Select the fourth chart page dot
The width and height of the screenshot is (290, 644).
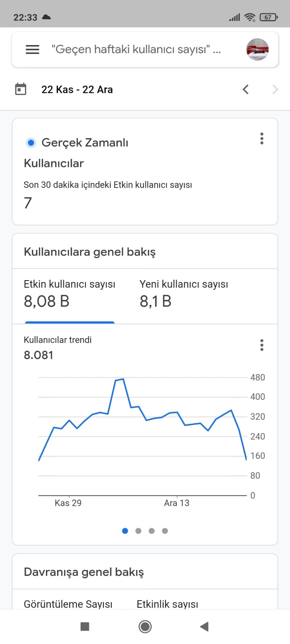[165, 531]
